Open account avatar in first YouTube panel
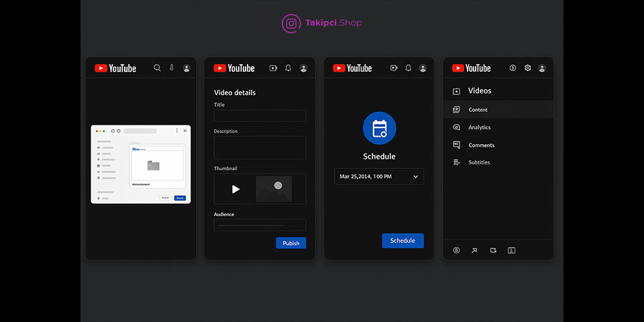 (x=186, y=68)
